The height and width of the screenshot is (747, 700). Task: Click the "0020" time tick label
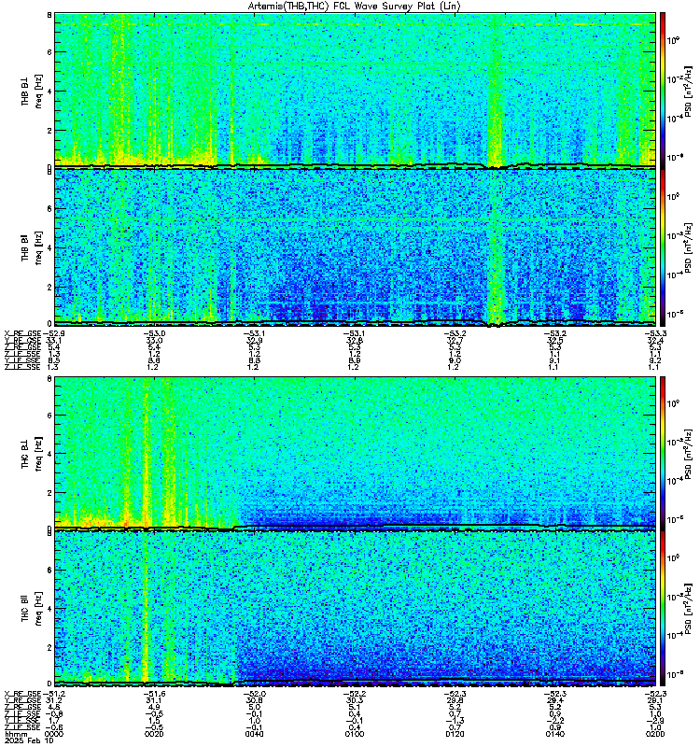tap(154, 734)
